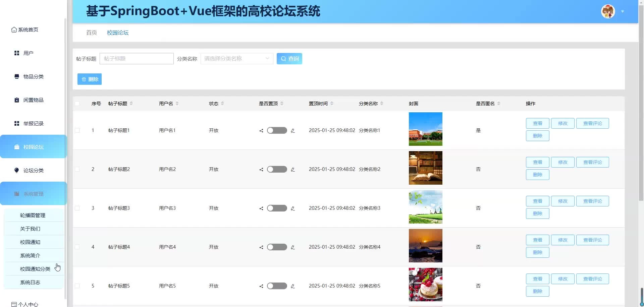Click the share icon in row 1

pos(261,131)
